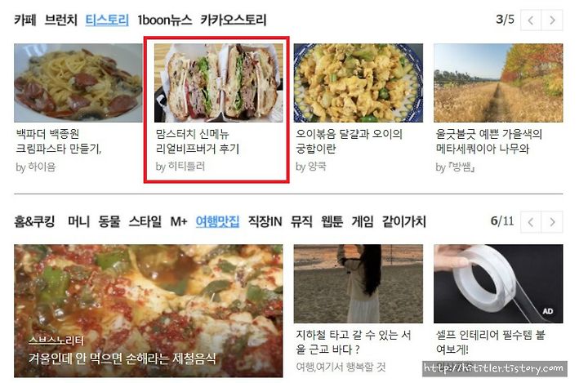Click next arrow beside 6/11 counter
The width and height of the screenshot is (588, 383).
tap(551, 221)
